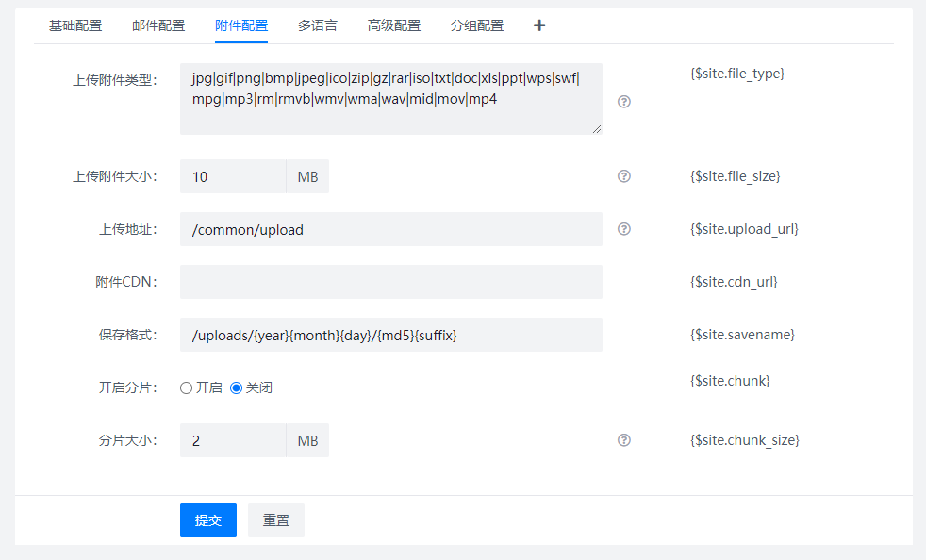926x560 pixels.
Task: Go to the 高级配置 tab
Action: [x=394, y=25]
